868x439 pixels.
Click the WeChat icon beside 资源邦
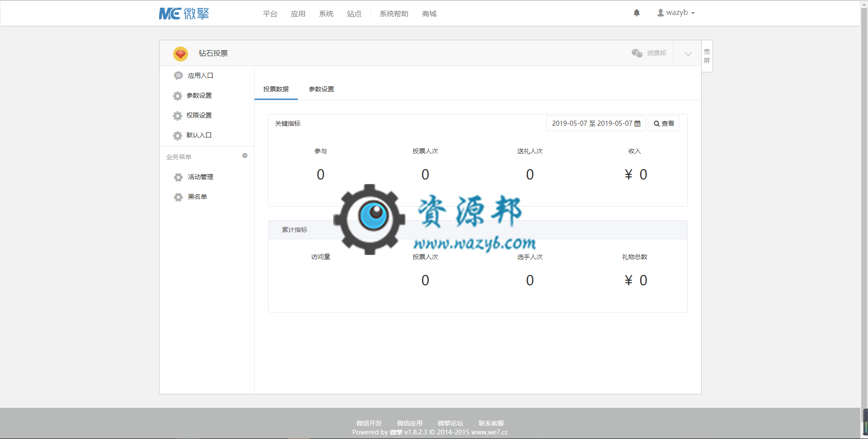pos(637,53)
